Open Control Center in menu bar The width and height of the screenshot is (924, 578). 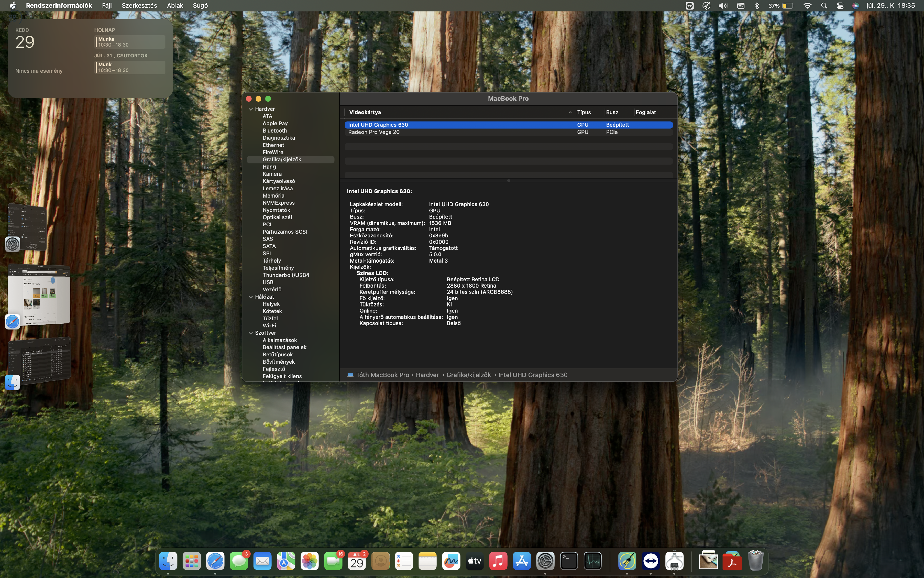tap(840, 5)
